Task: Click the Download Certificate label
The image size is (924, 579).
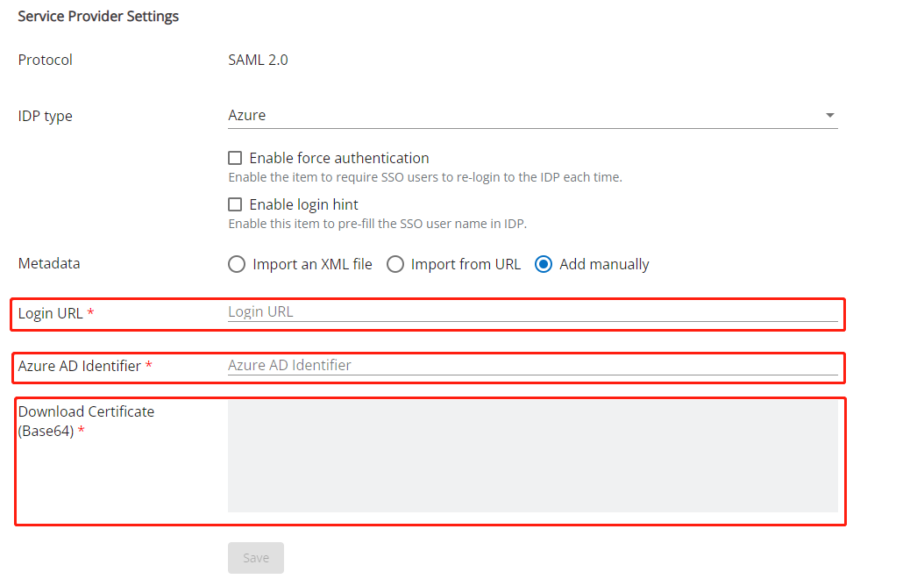Action: [x=86, y=411]
